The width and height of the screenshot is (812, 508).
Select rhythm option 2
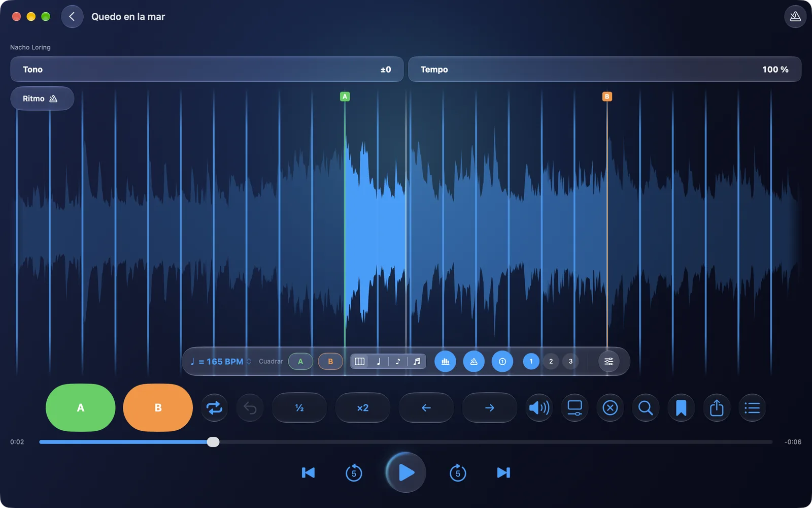551,362
